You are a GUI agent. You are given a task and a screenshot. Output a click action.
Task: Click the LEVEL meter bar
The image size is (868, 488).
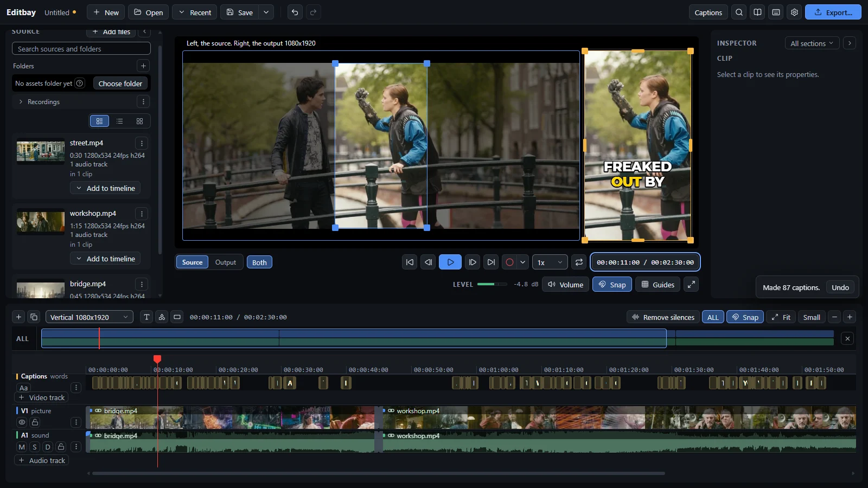click(492, 284)
